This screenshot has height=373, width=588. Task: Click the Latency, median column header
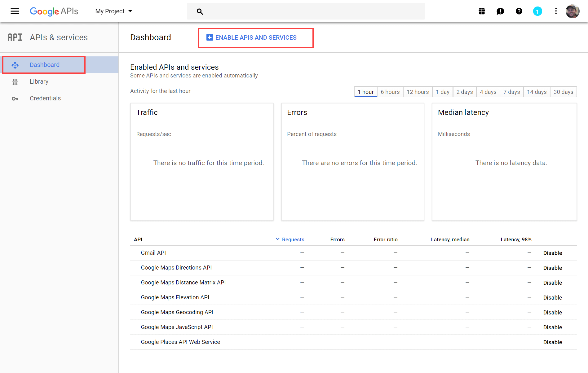[450, 239]
